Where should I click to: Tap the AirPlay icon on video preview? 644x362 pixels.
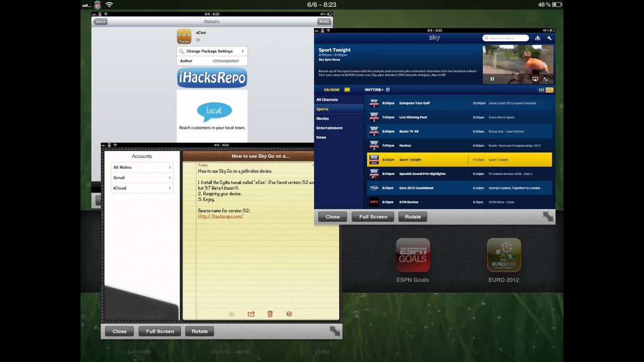pos(535,79)
